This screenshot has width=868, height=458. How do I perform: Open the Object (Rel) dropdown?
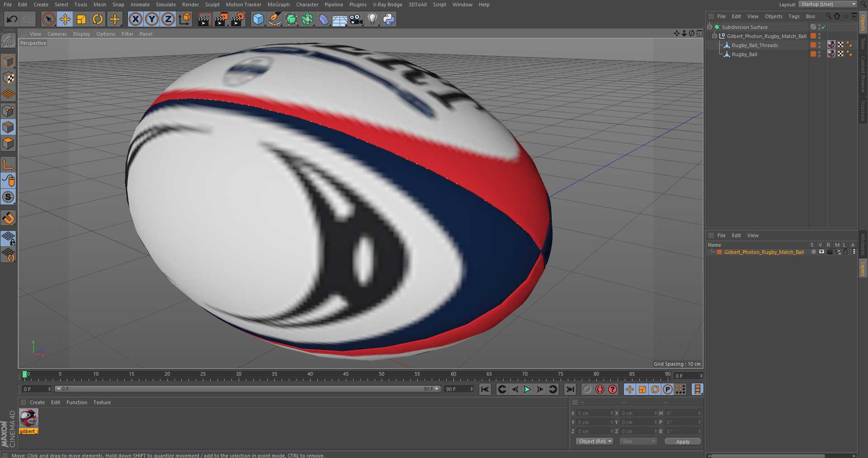tap(594, 441)
